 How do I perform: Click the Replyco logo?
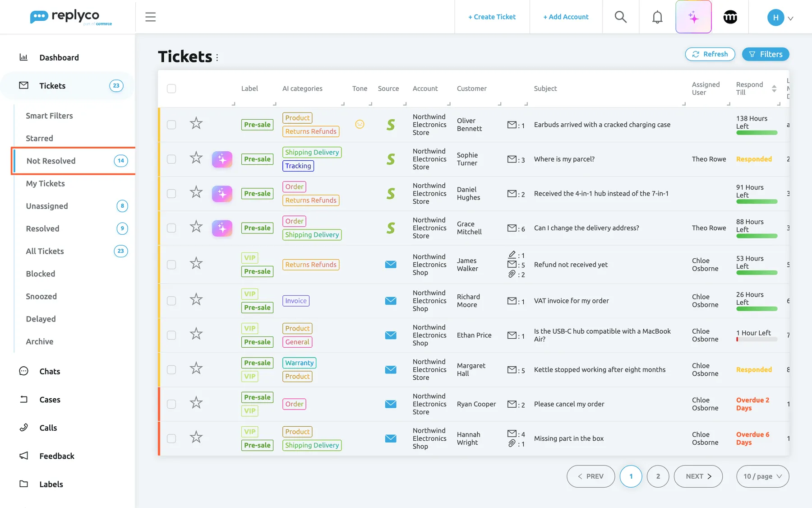coord(71,17)
